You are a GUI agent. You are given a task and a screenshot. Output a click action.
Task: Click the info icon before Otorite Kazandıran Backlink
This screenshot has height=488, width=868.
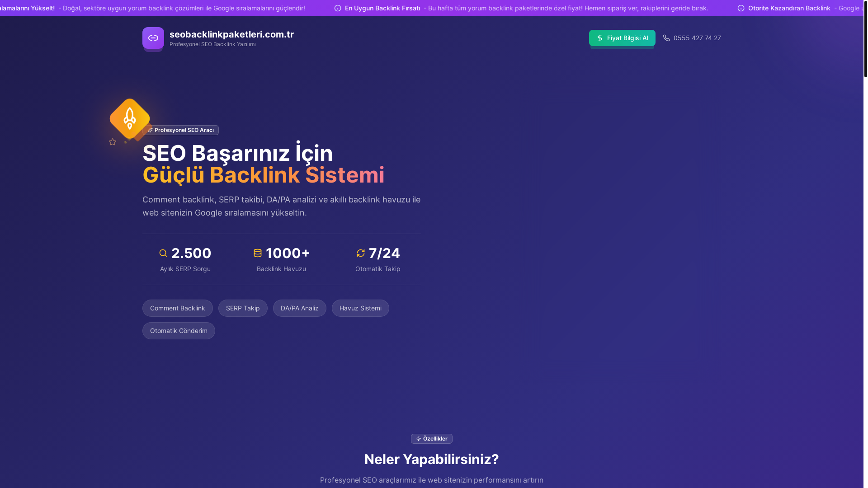[741, 8]
